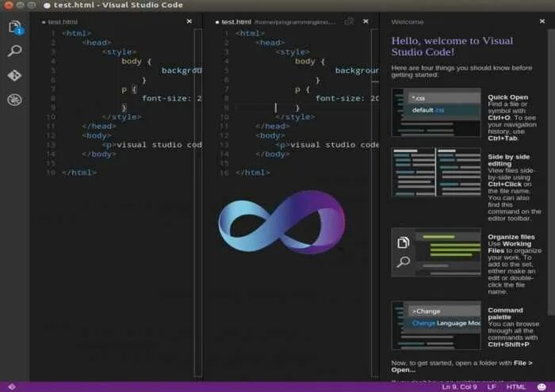Click the left editor's vertical scrollbar
The width and height of the screenshot is (555, 392).
click(x=198, y=204)
